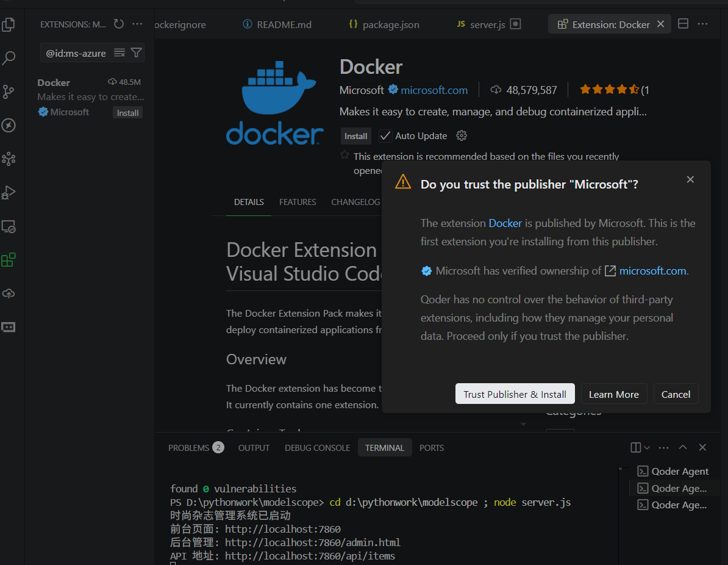
Task: Open the Explorer view in activity bar
Action: point(9,24)
